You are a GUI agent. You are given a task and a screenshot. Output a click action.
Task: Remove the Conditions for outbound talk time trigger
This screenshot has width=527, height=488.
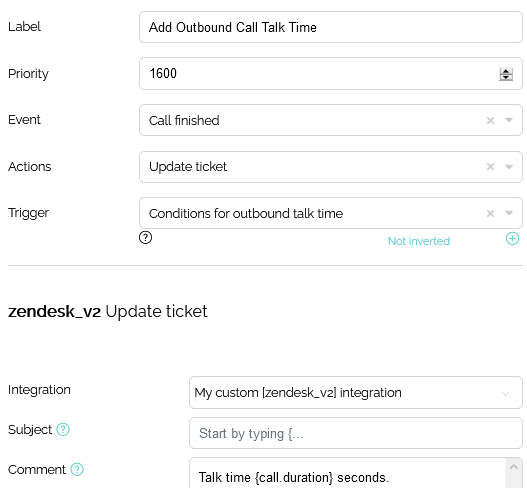(490, 213)
